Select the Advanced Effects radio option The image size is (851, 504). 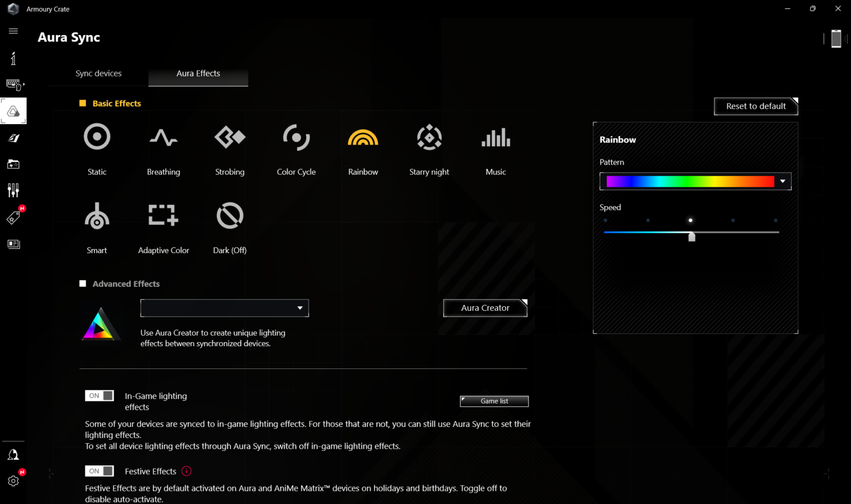click(x=83, y=284)
